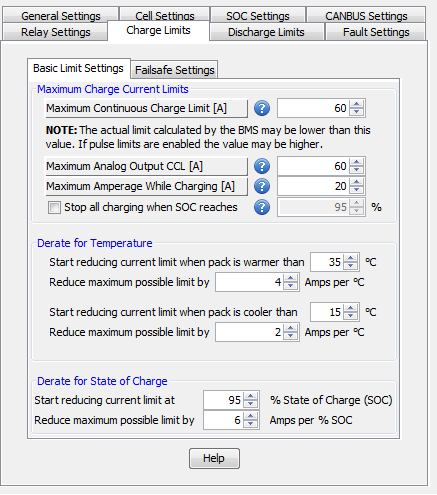Image resolution: width=437 pixels, height=495 pixels.
Task: Edit warm derate field showing 4
Action: [x=249, y=282]
